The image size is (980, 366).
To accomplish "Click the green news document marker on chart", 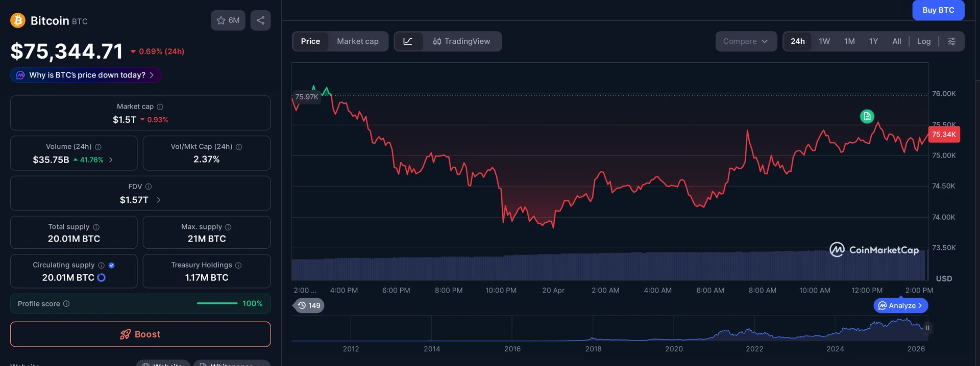I will point(867,116).
